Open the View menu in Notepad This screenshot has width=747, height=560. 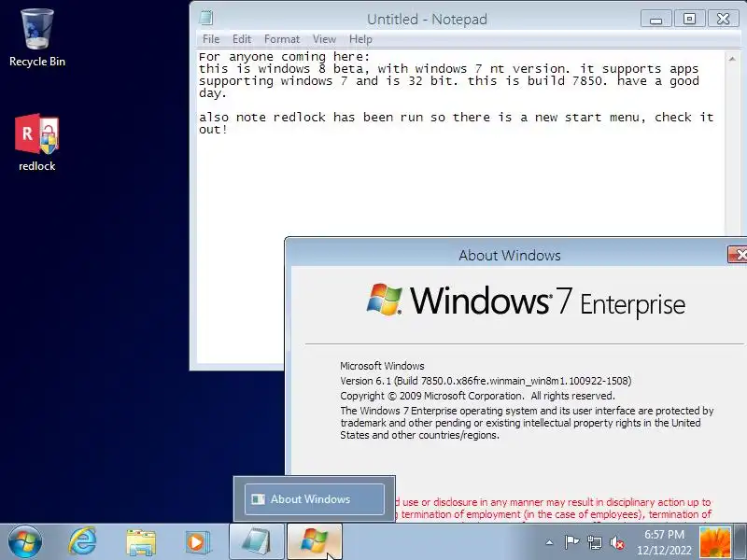pyautogui.click(x=324, y=39)
